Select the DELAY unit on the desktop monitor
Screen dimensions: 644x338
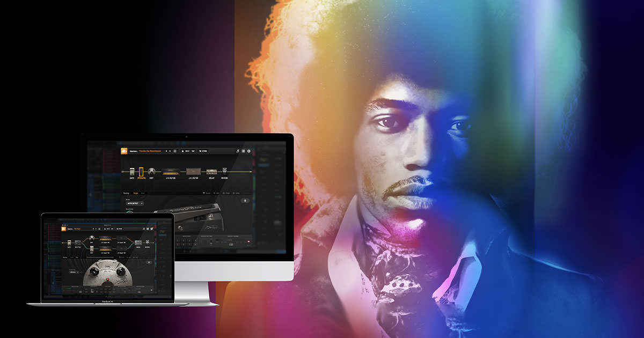pos(211,172)
